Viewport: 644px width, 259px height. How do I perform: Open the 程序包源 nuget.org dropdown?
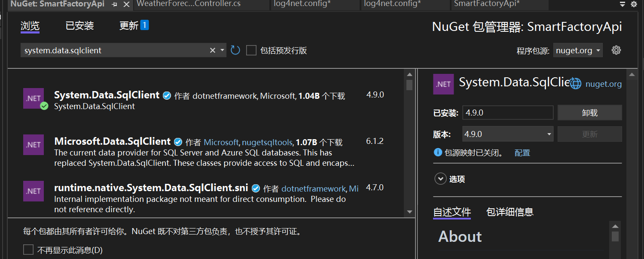[577, 50]
